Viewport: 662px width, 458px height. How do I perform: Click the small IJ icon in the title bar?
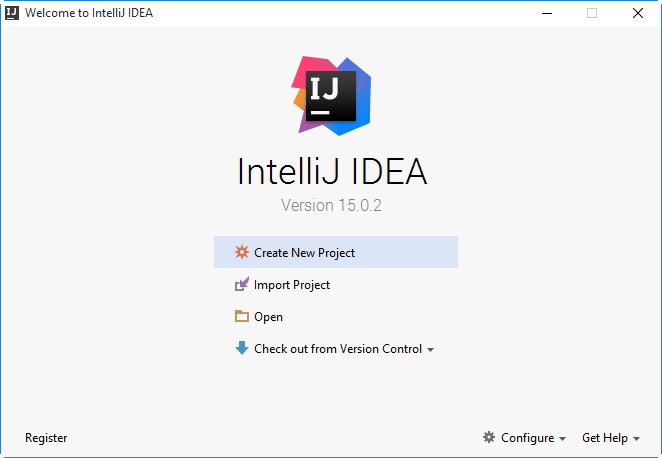pyautogui.click(x=12, y=13)
